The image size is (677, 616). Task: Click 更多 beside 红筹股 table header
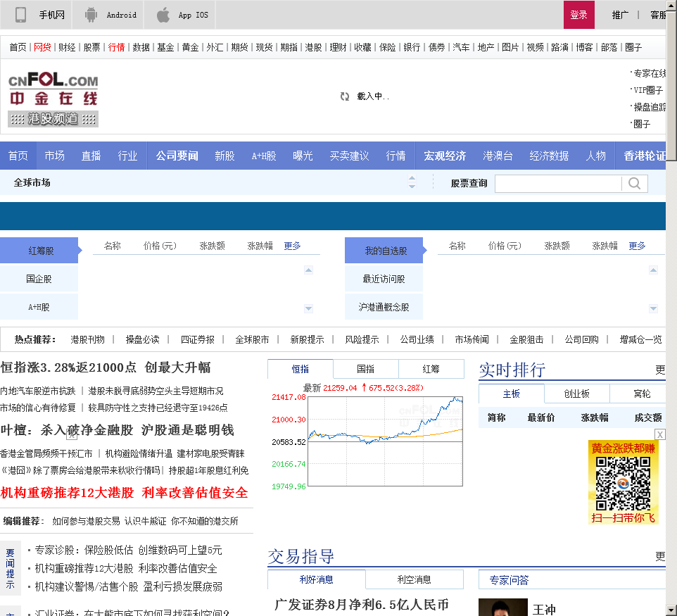pyautogui.click(x=292, y=246)
